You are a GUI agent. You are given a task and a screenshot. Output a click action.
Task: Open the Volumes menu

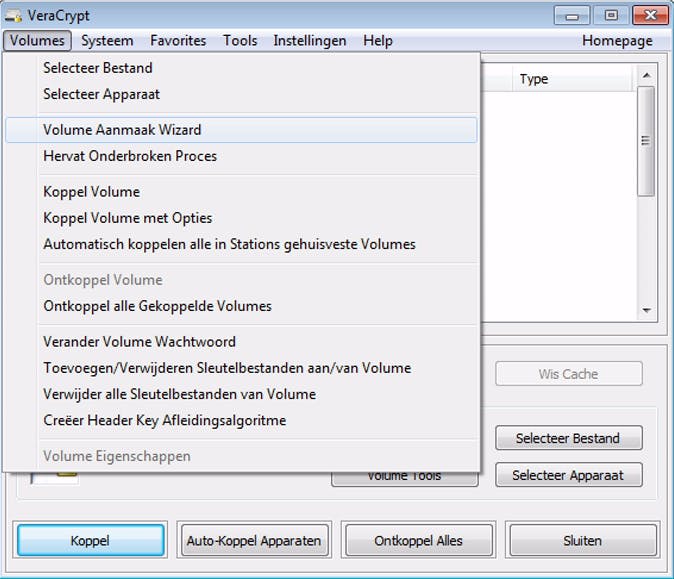pyautogui.click(x=37, y=40)
